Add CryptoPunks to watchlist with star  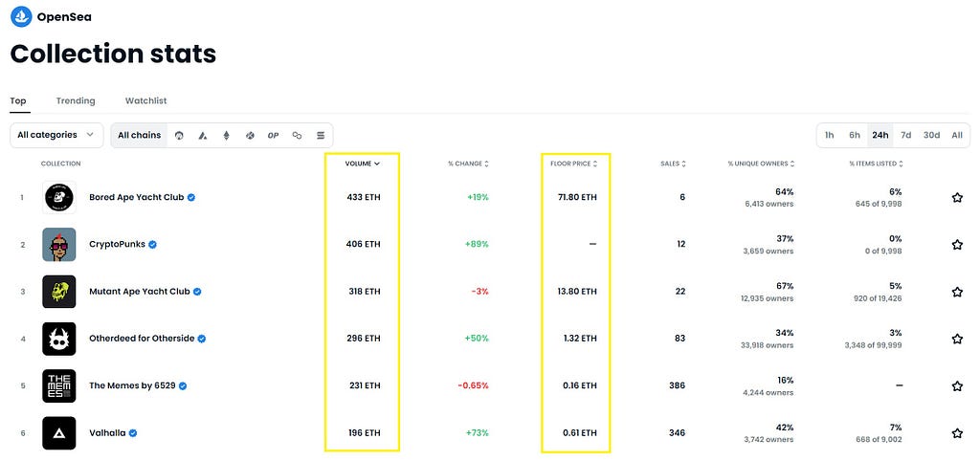point(957,244)
